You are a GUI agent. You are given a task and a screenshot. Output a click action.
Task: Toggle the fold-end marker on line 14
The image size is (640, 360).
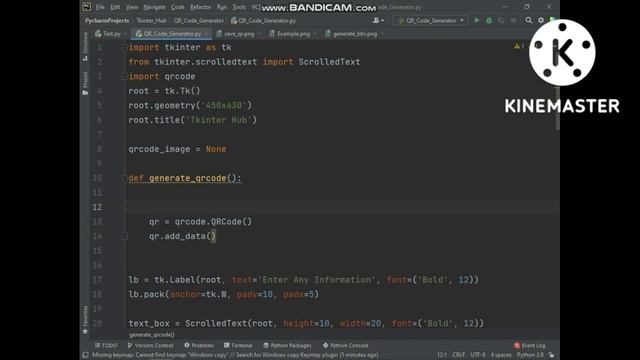coord(124,236)
